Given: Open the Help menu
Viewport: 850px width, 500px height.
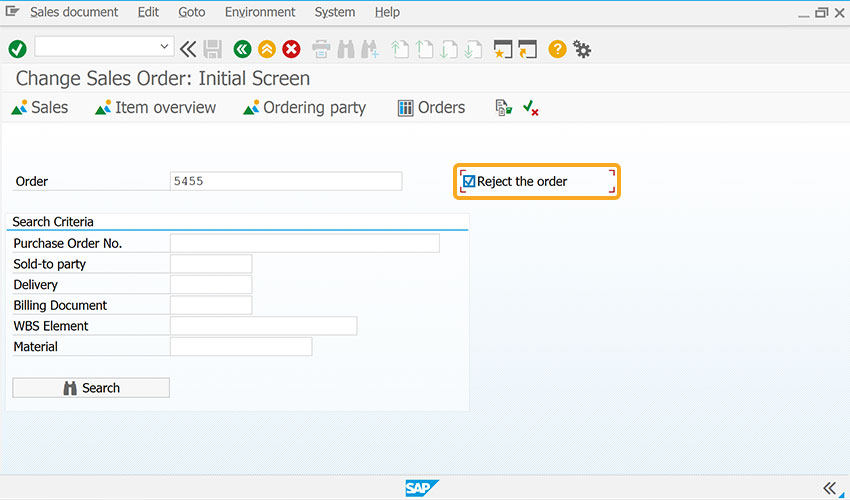Looking at the screenshot, I should tap(387, 12).
